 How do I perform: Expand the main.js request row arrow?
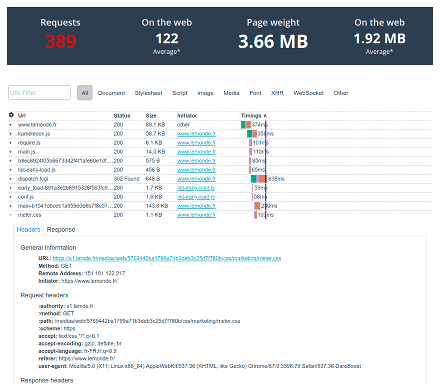tap(10, 152)
